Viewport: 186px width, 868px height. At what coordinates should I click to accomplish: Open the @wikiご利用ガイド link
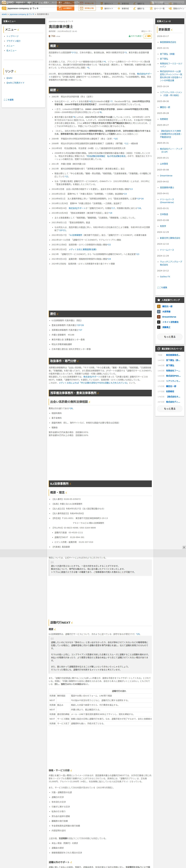coord(15,83)
